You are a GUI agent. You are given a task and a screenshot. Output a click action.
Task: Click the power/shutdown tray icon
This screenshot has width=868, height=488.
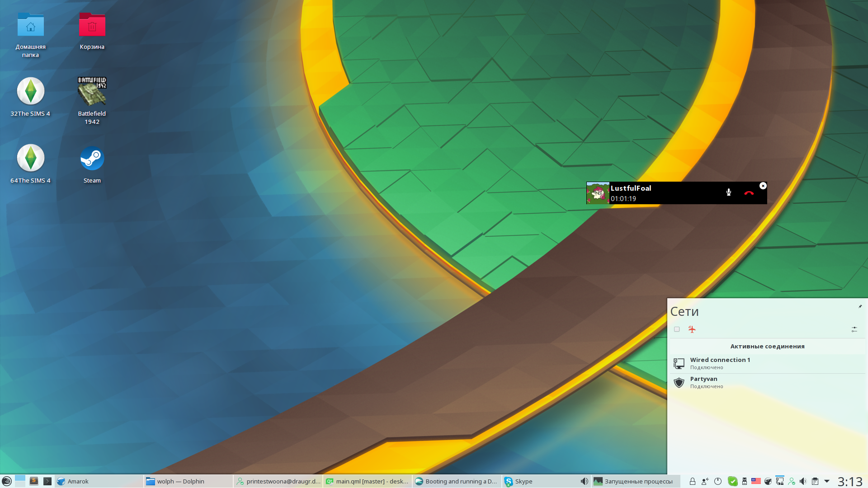(x=718, y=482)
